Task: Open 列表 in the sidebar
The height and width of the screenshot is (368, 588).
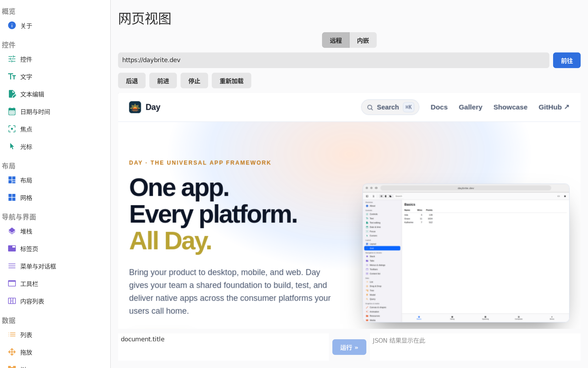Action: coord(55,335)
